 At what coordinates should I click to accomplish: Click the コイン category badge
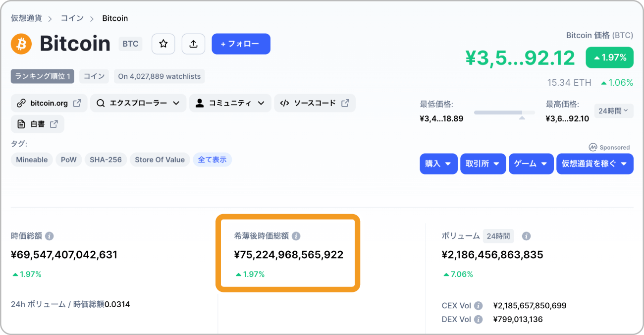pos(94,76)
